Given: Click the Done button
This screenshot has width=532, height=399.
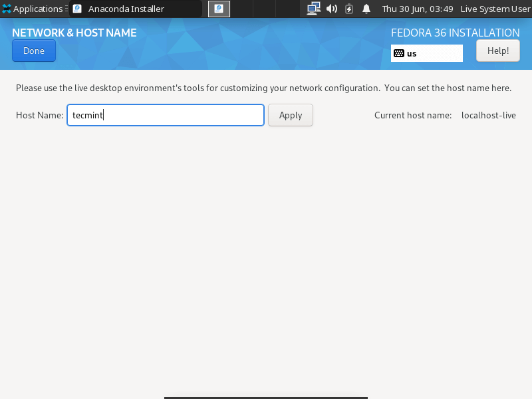Looking at the screenshot, I should click(34, 51).
